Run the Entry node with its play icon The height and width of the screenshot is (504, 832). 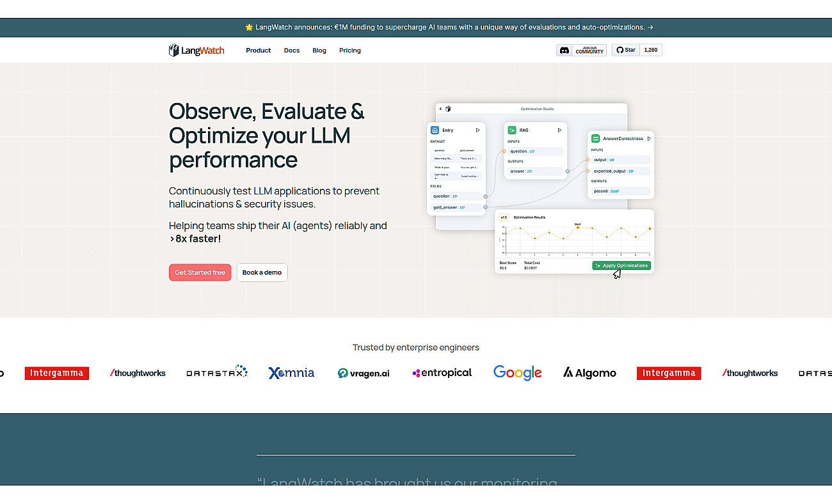click(477, 130)
